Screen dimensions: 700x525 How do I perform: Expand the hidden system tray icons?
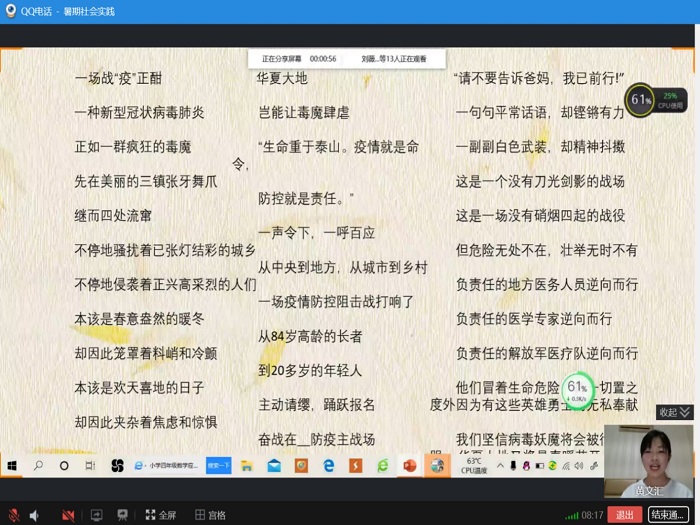tap(500, 466)
